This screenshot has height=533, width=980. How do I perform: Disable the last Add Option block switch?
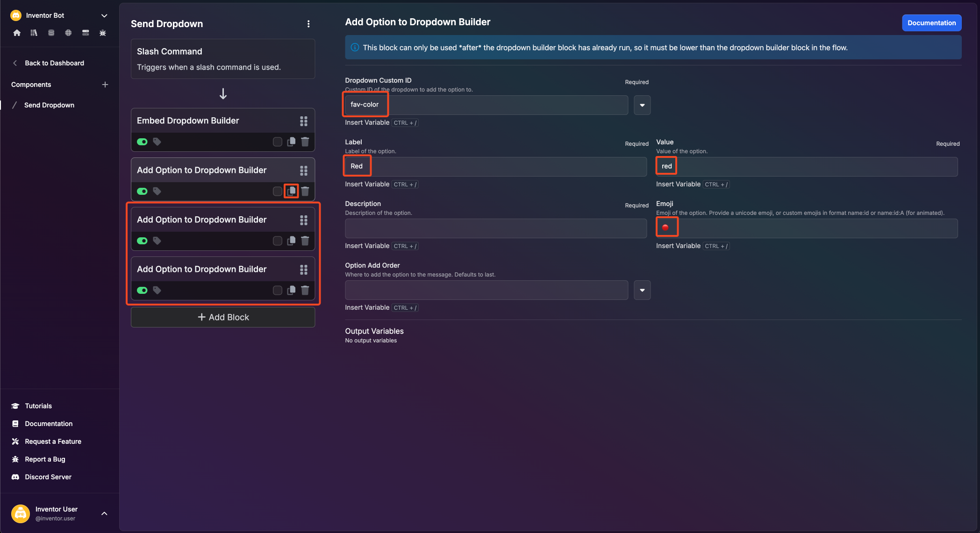tap(142, 290)
